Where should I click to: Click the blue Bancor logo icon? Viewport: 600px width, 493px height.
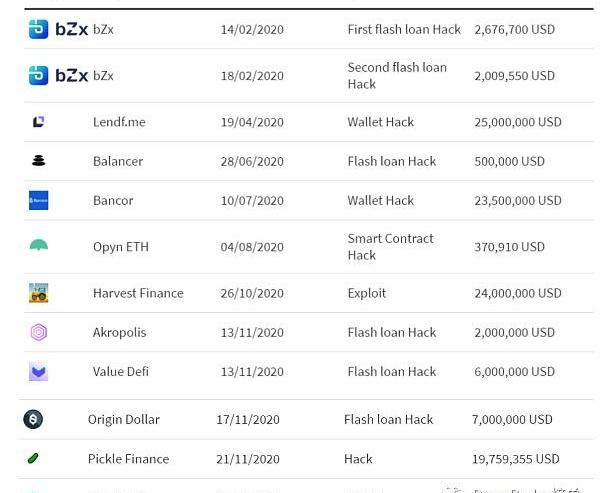39,200
